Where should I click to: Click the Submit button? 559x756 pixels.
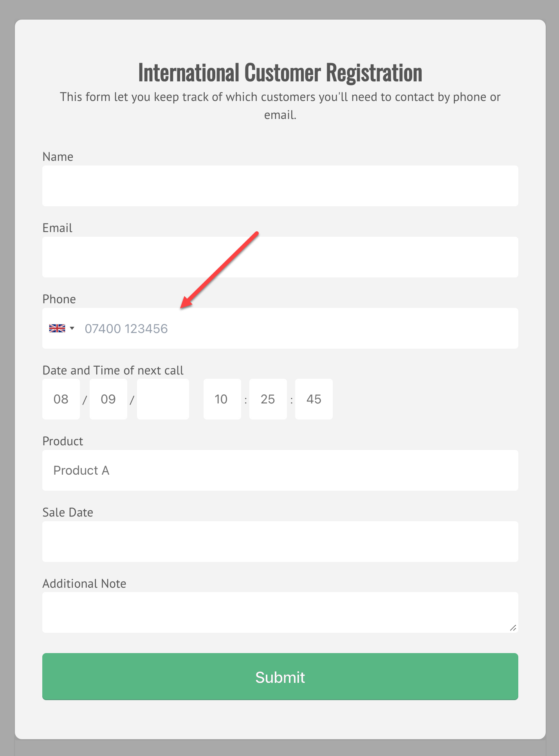coord(279,677)
